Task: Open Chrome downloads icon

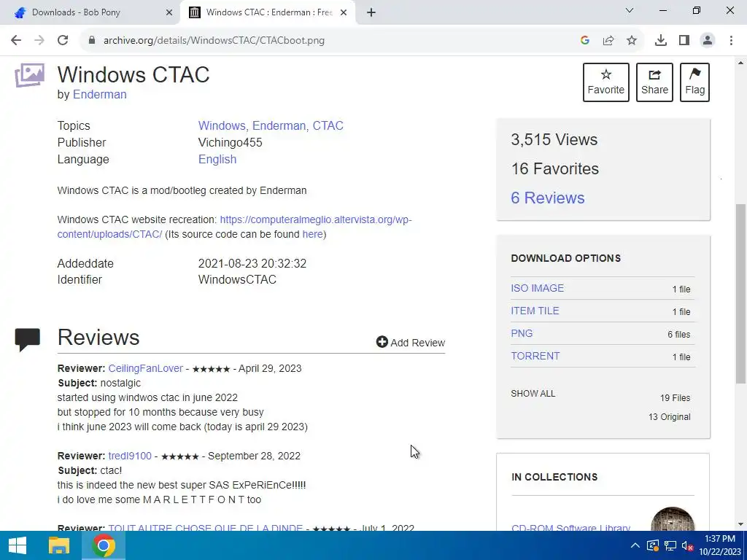Action: pos(660,40)
